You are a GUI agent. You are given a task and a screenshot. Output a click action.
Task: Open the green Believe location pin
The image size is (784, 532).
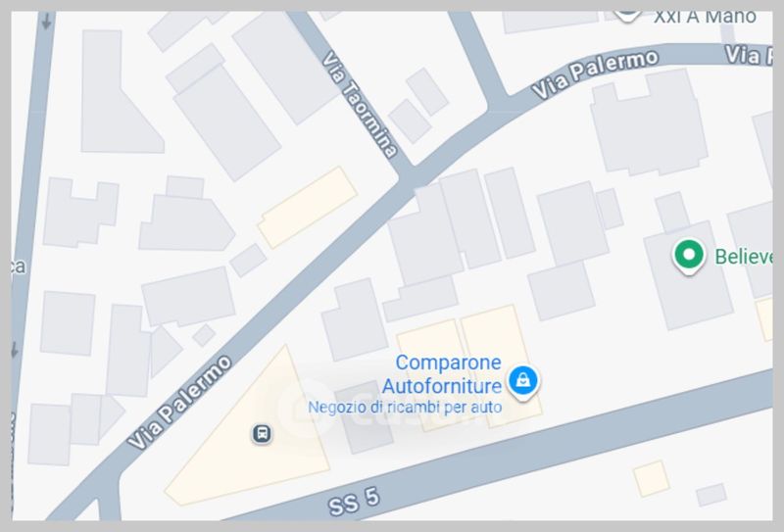(x=689, y=256)
